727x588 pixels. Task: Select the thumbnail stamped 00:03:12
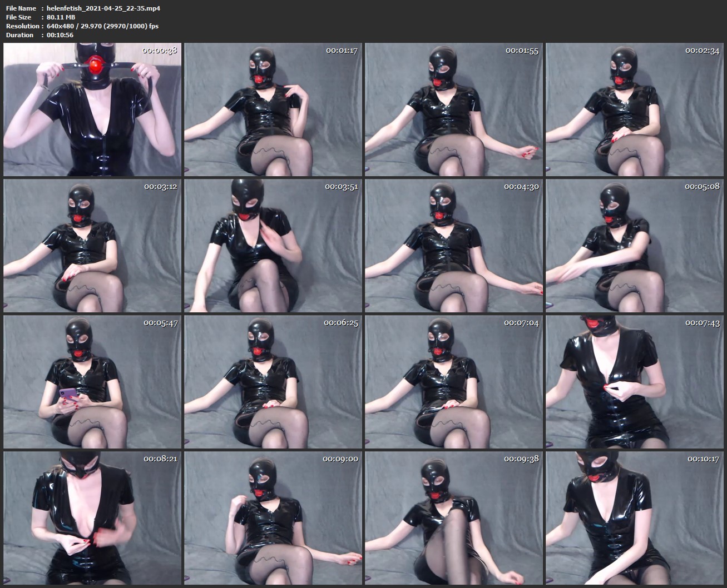[x=92, y=246]
